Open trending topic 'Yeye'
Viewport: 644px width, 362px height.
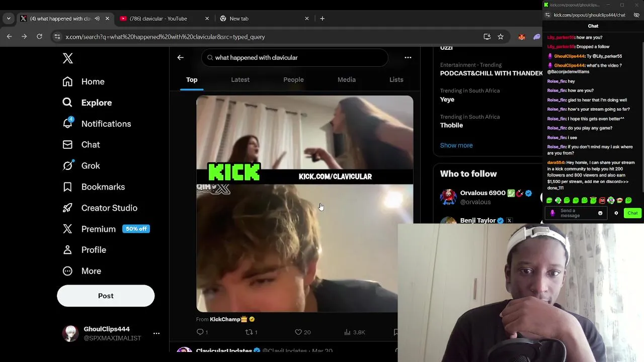point(447,100)
